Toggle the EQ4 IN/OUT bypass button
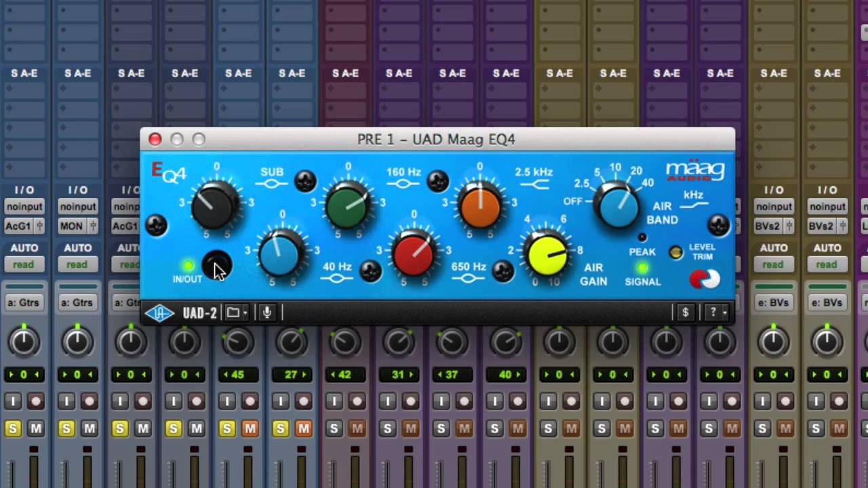Image resolution: width=868 pixels, height=488 pixels. (x=216, y=264)
